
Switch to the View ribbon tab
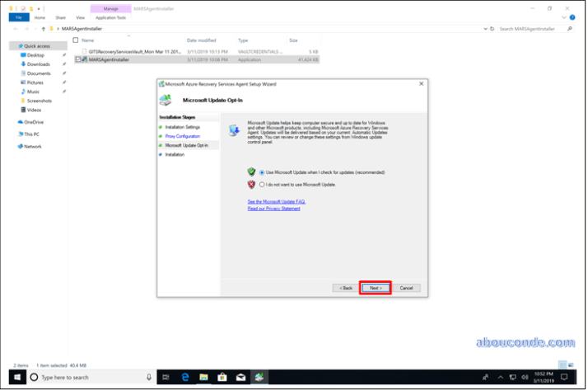[x=80, y=16]
